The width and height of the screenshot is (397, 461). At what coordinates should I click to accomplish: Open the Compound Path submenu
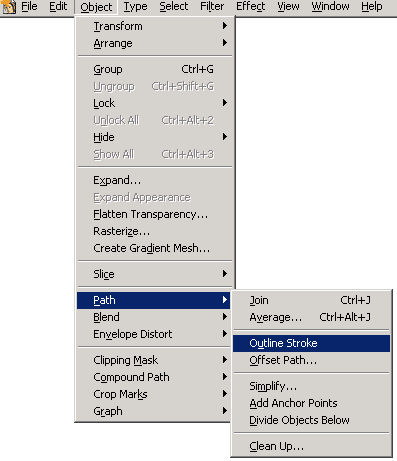(x=154, y=377)
